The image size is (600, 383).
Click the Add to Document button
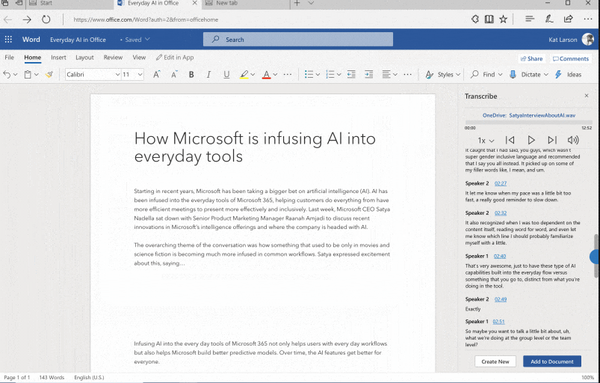552,362
